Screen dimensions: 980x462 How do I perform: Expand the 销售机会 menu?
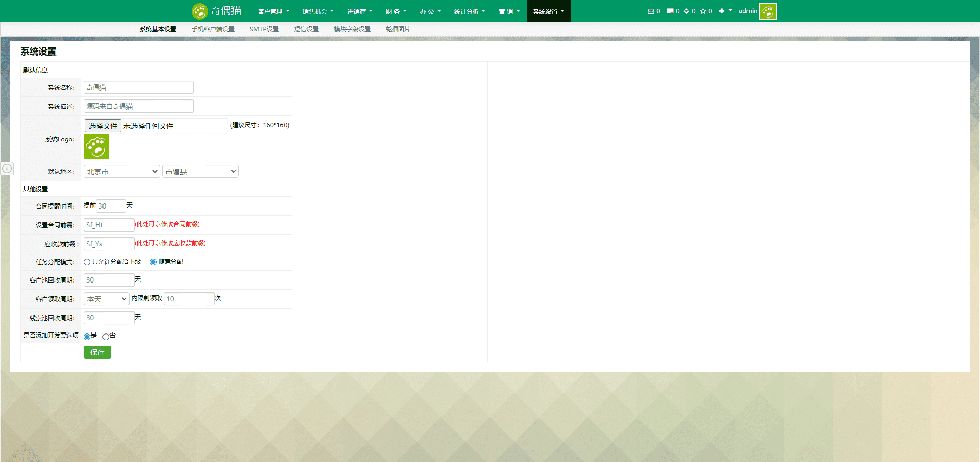click(318, 11)
